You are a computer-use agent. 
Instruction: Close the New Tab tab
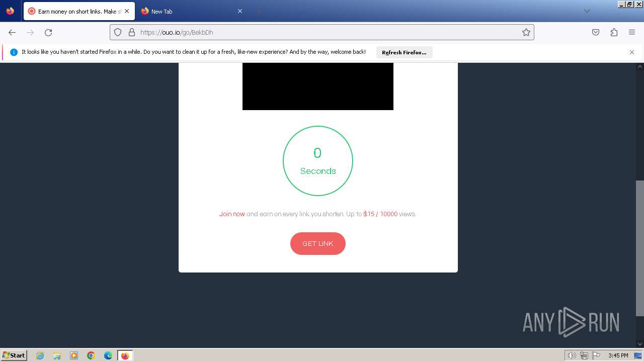[x=240, y=11]
